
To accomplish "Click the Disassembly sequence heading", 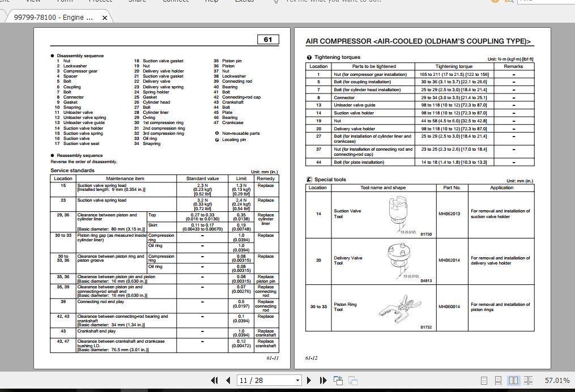I will pos(80,56).
